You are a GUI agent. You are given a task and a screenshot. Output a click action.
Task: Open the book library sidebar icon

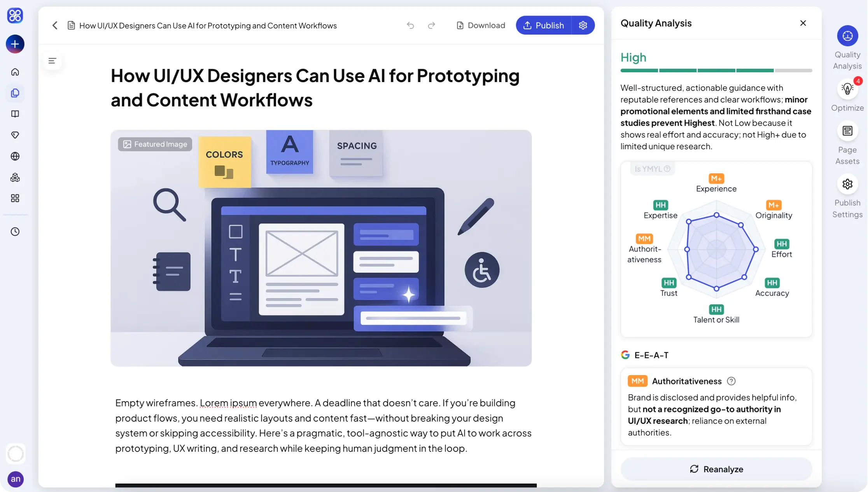pyautogui.click(x=15, y=114)
